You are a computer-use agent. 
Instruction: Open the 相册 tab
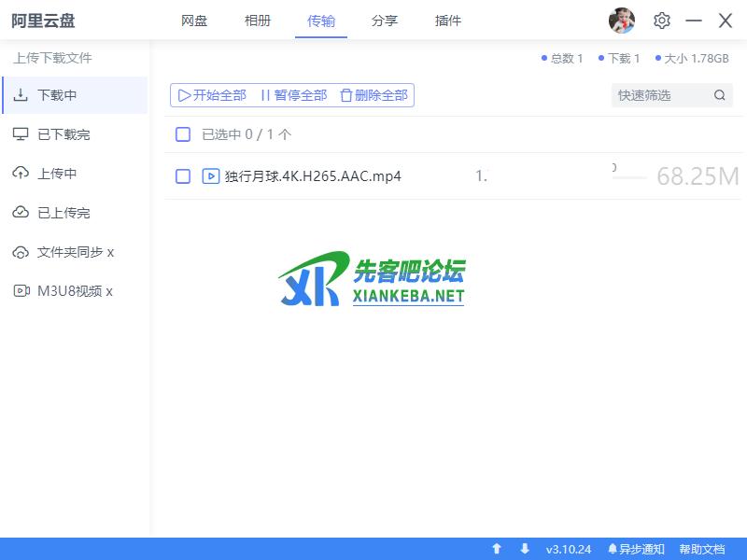pyautogui.click(x=258, y=21)
